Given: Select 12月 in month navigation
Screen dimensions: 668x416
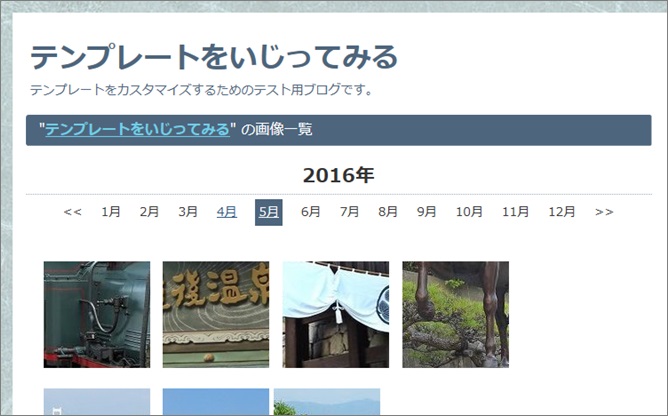Looking at the screenshot, I should [x=562, y=212].
